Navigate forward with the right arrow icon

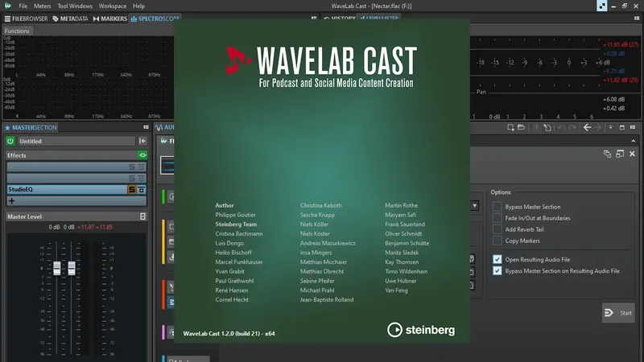coord(598,128)
